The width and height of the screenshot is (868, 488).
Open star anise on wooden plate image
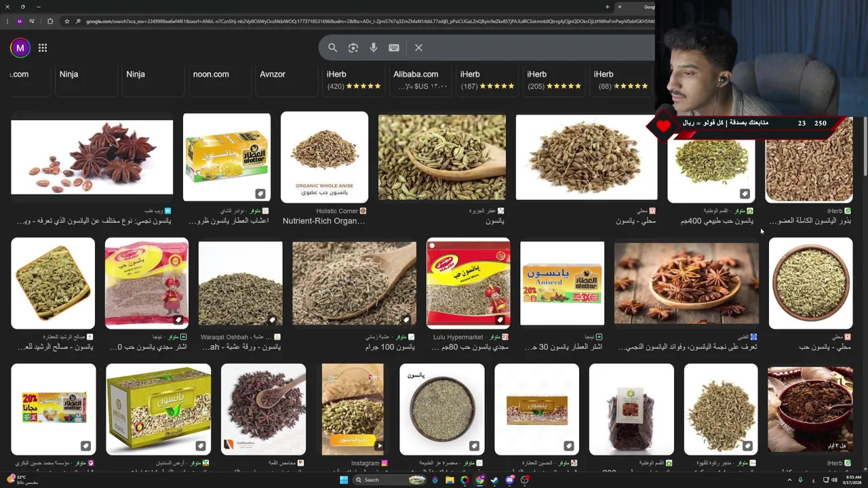[686, 283]
